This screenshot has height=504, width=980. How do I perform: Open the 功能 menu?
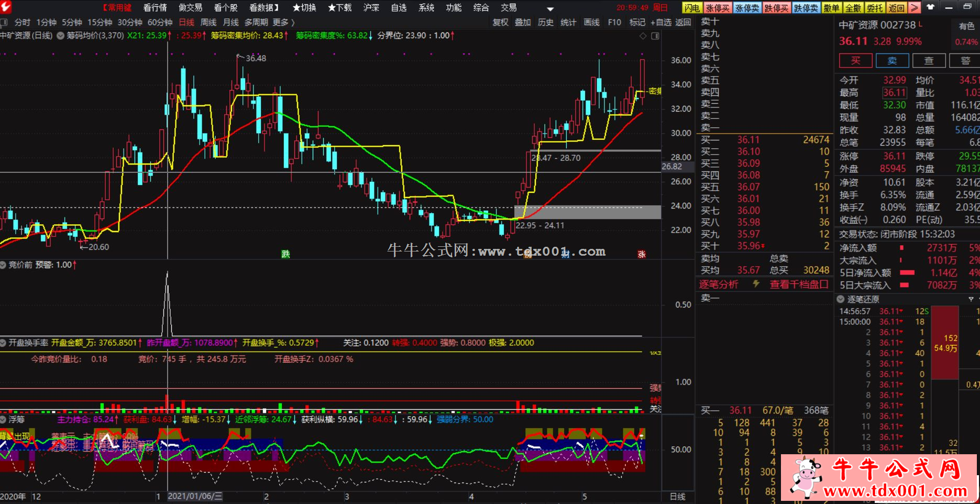click(x=454, y=7)
